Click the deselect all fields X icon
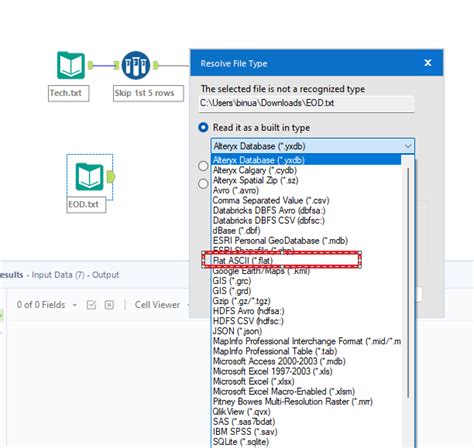Screen dimensions: 474x448 (x=109, y=305)
